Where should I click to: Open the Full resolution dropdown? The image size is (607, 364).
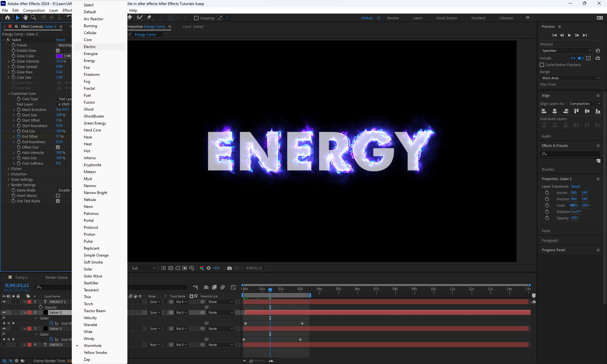click(144, 268)
